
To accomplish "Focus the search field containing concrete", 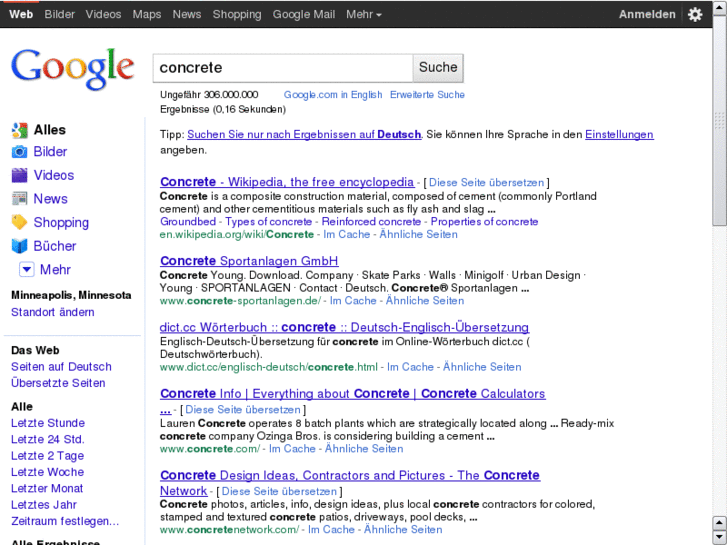I will click(283, 68).
